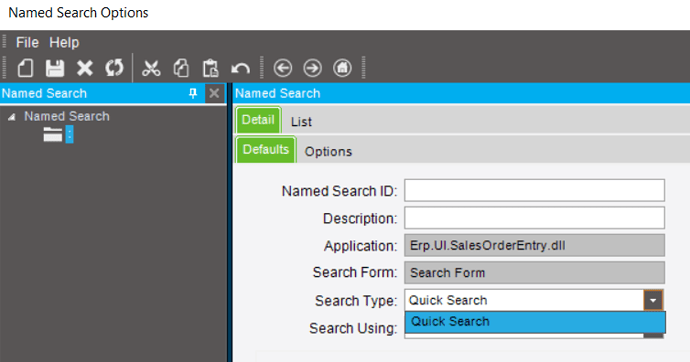Click the Named Search ID input field
The width and height of the screenshot is (690, 362).
click(x=534, y=190)
